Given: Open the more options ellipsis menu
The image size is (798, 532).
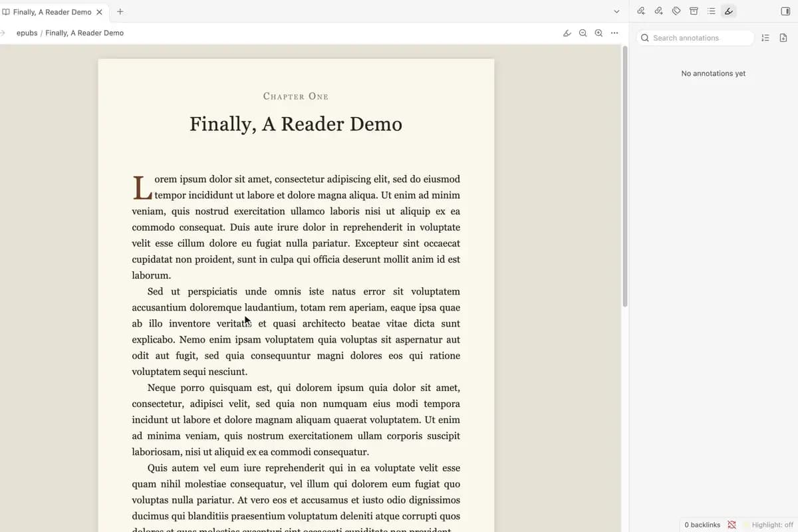Looking at the screenshot, I should tap(614, 33).
